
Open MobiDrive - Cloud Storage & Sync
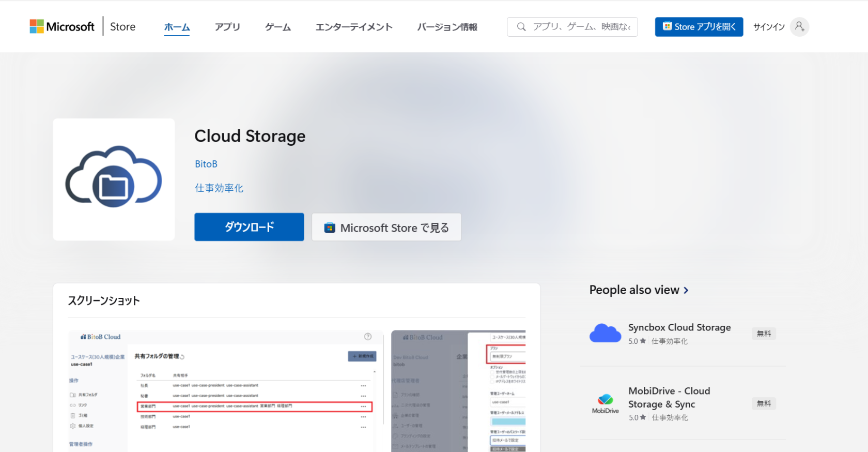click(669, 398)
